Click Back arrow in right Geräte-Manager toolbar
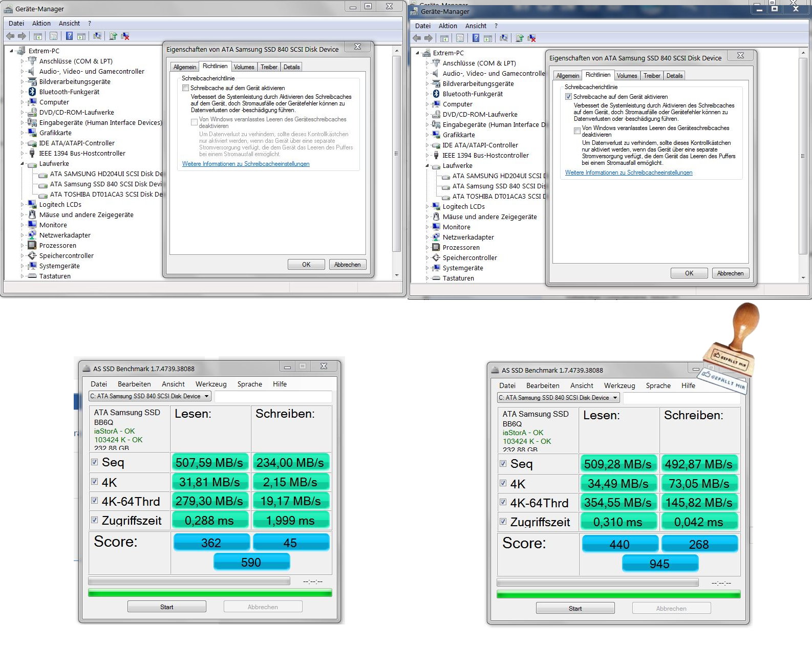This screenshot has height=646, width=812. (x=417, y=38)
